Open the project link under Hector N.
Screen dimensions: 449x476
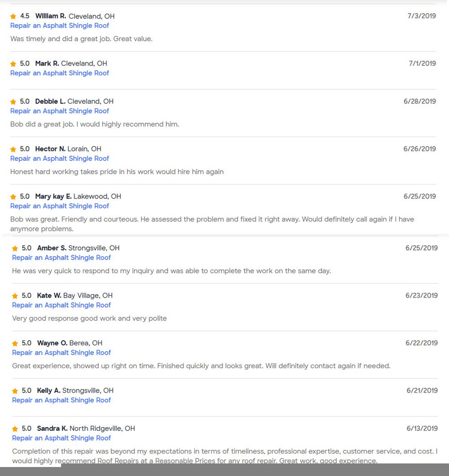(60, 158)
